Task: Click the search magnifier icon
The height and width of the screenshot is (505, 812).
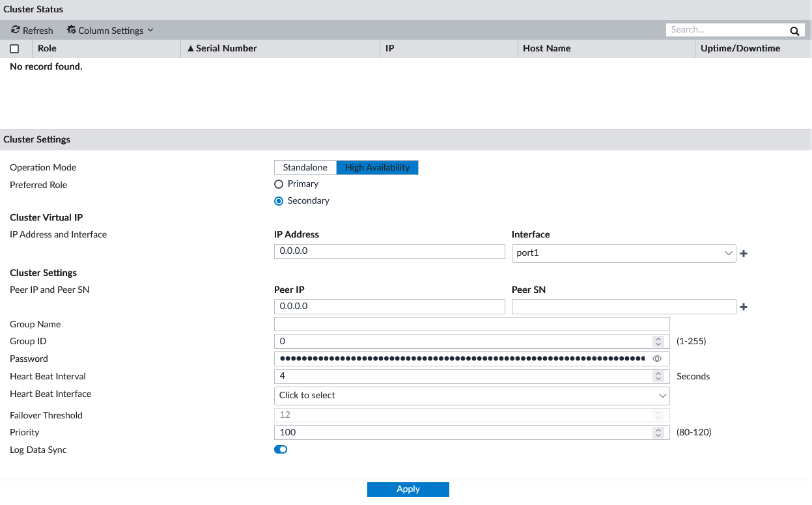Action: (x=794, y=31)
